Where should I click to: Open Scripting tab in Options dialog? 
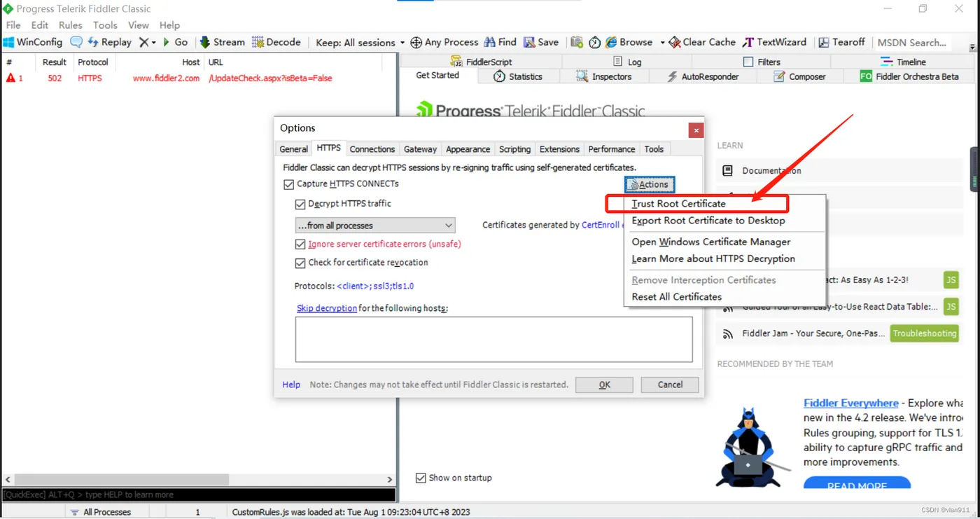pyautogui.click(x=514, y=149)
